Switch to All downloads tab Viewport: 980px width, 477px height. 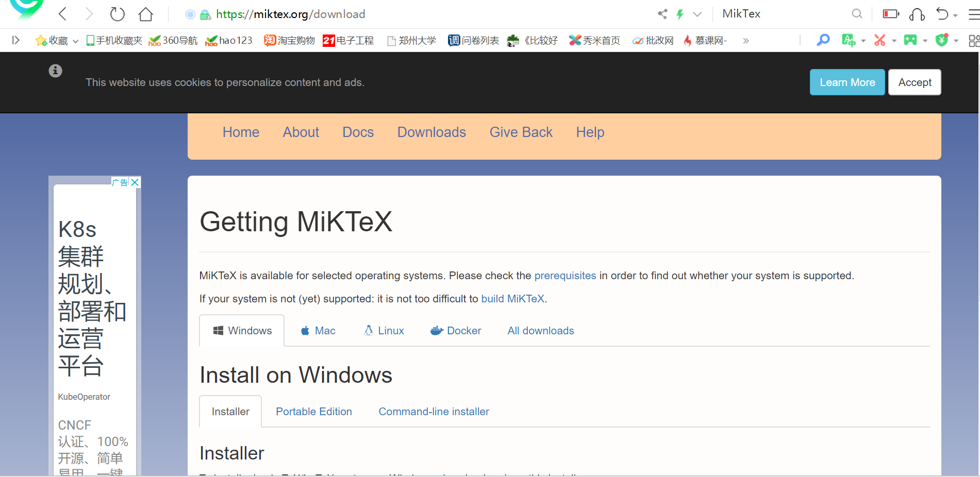[x=541, y=331]
